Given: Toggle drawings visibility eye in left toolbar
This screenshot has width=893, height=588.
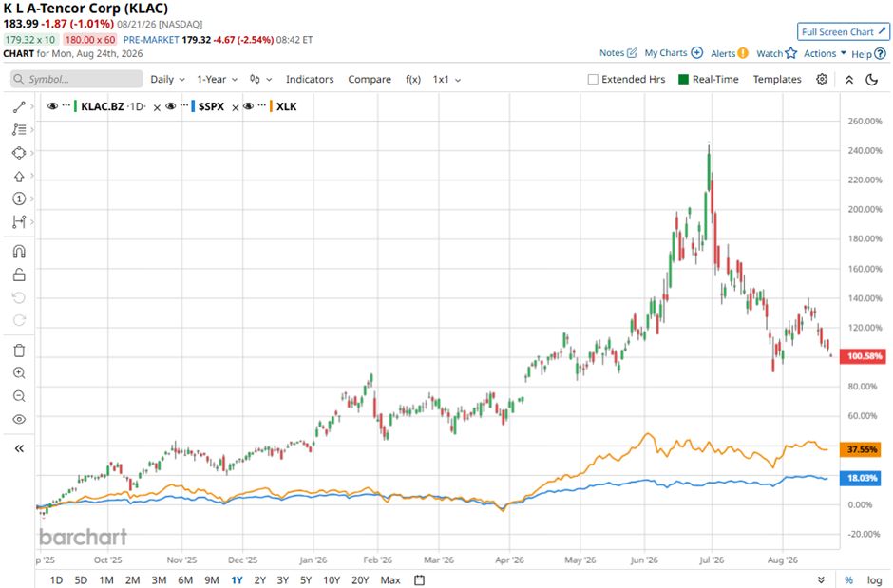Looking at the screenshot, I should tap(19, 420).
